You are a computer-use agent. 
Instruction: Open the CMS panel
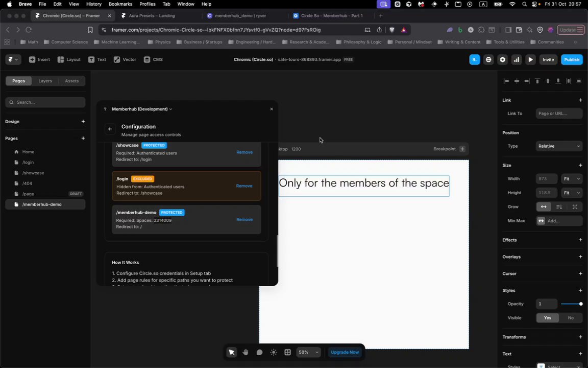[153, 59]
